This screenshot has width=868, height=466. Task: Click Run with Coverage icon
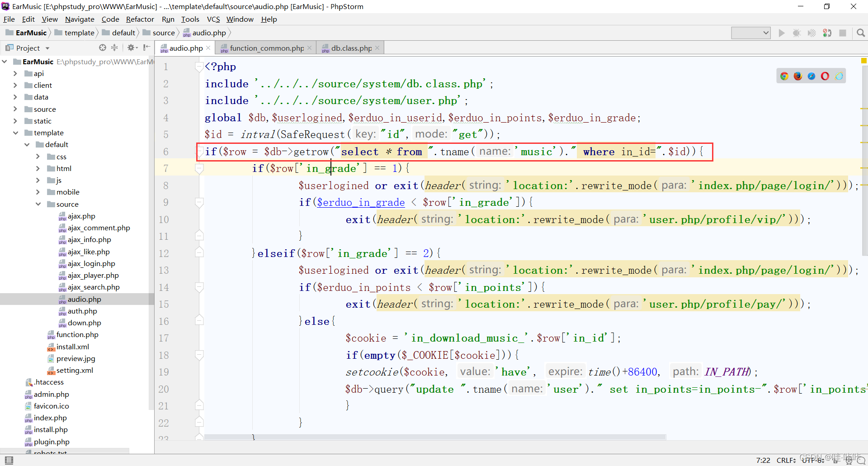pyautogui.click(x=812, y=33)
